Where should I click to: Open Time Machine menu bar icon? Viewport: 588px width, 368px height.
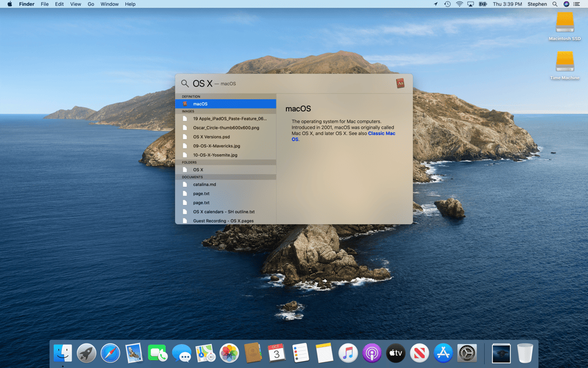tap(447, 4)
